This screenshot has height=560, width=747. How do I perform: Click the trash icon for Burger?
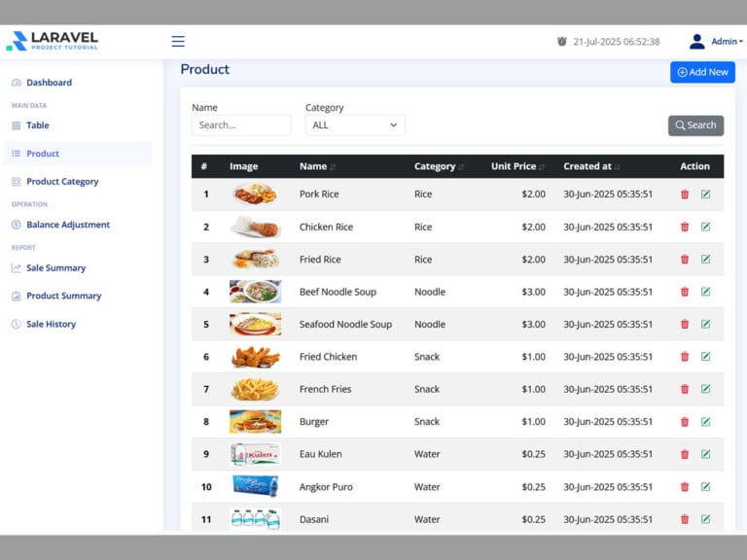[685, 422]
